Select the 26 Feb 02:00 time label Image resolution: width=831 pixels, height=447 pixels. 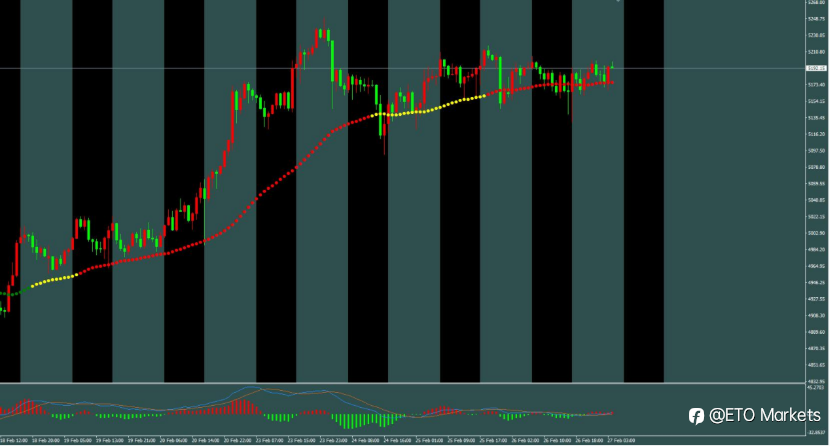pyautogui.click(x=525, y=441)
